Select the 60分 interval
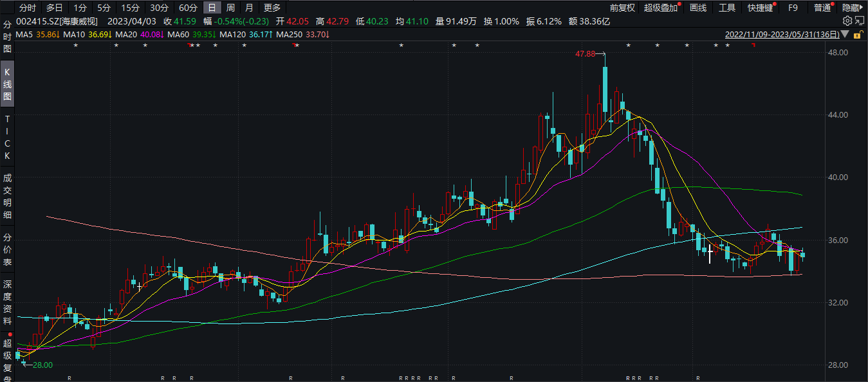 [x=188, y=8]
